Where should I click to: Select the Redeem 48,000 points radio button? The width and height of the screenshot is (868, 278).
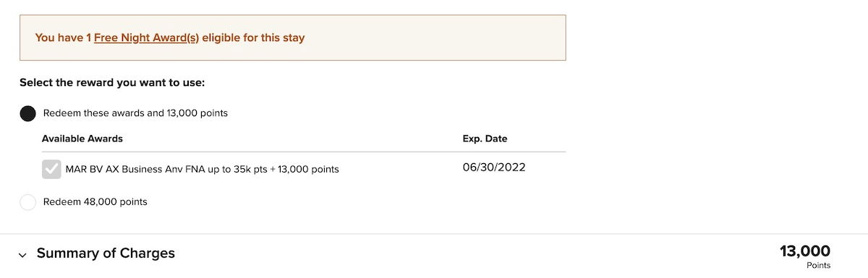[27, 202]
